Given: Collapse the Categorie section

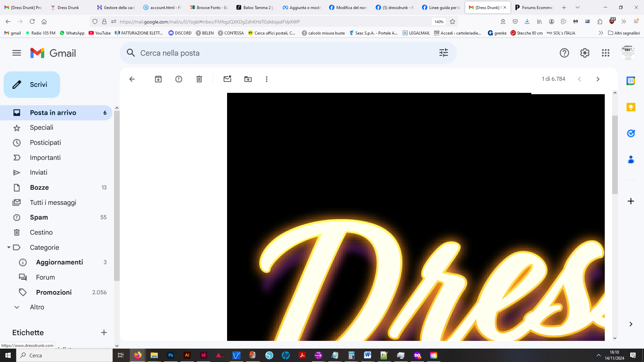Looking at the screenshot, I should (9, 247).
